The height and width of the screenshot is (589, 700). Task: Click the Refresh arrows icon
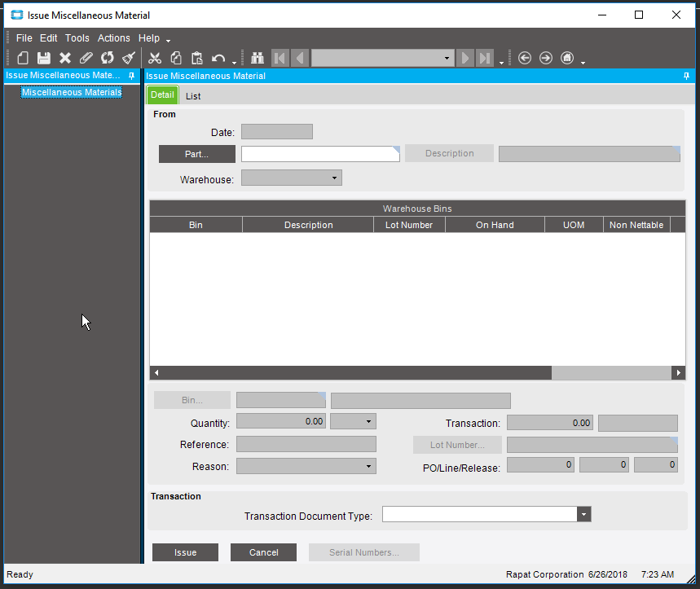coord(108,58)
